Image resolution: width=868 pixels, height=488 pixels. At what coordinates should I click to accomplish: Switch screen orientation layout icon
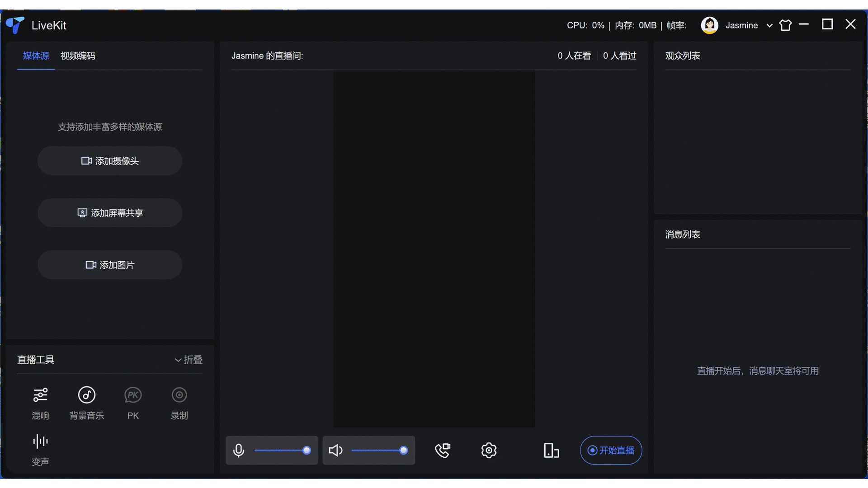551,450
